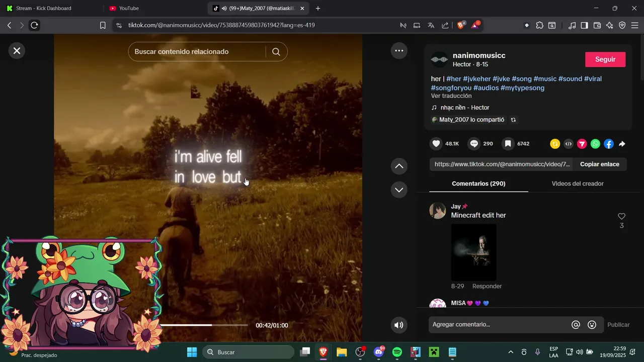Screen dimensions: 644x362
Task: Click Ver traducción link
Action: pos(451,96)
